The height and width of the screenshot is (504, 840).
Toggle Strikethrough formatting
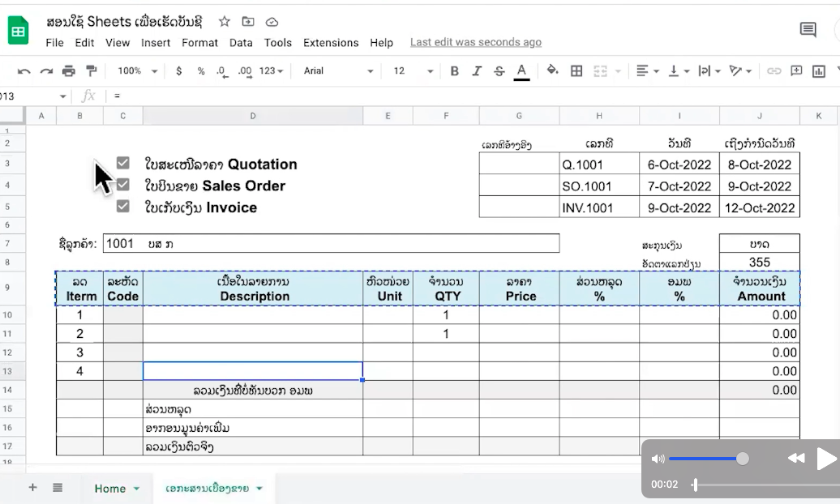coord(499,70)
